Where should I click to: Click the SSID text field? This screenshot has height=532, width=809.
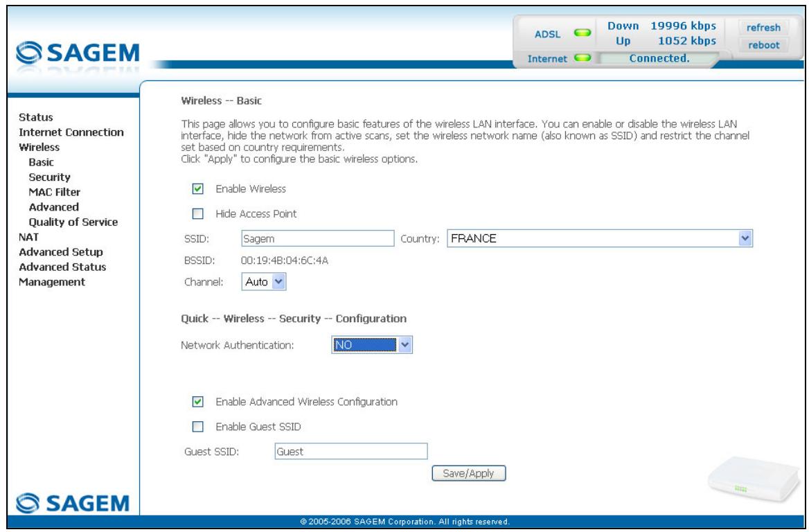point(317,238)
